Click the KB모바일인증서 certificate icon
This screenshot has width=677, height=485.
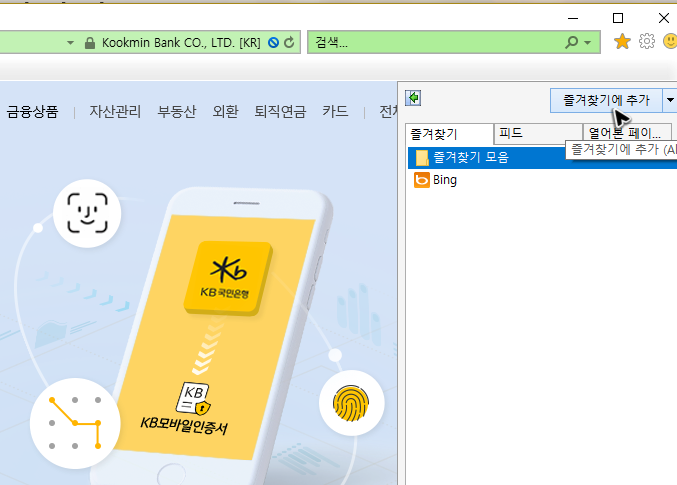click(193, 398)
